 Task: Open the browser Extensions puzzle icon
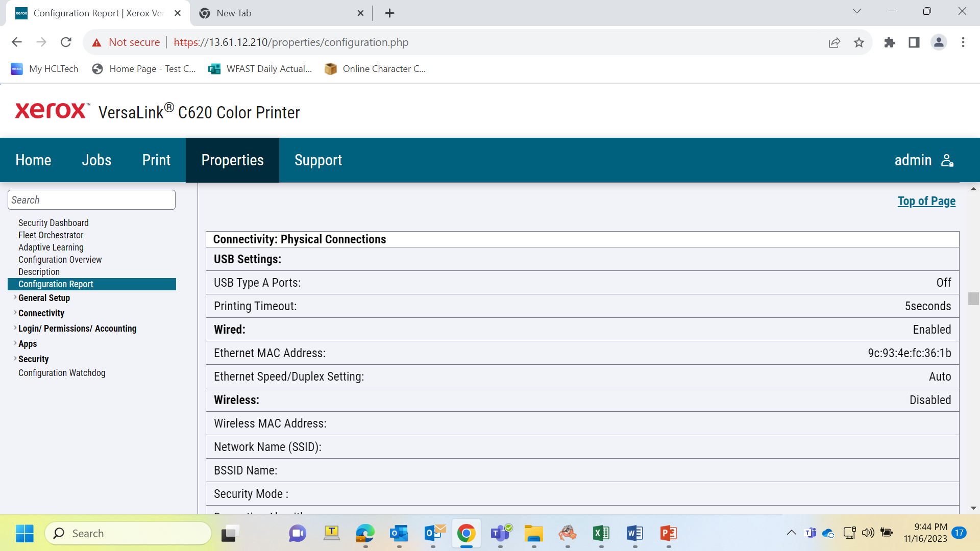(x=890, y=42)
